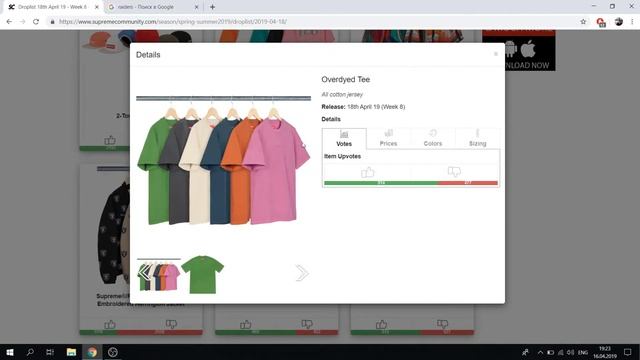The image size is (640, 360).
Task: Downvote the right bottom-row item card
Action: pyautogui.click(x=442, y=324)
